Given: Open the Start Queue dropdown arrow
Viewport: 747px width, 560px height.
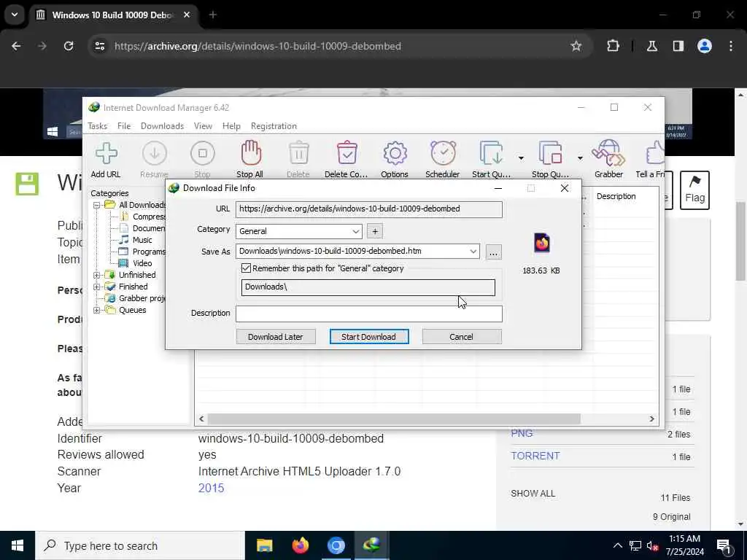Looking at the screenshot, I should click(521, 158).
